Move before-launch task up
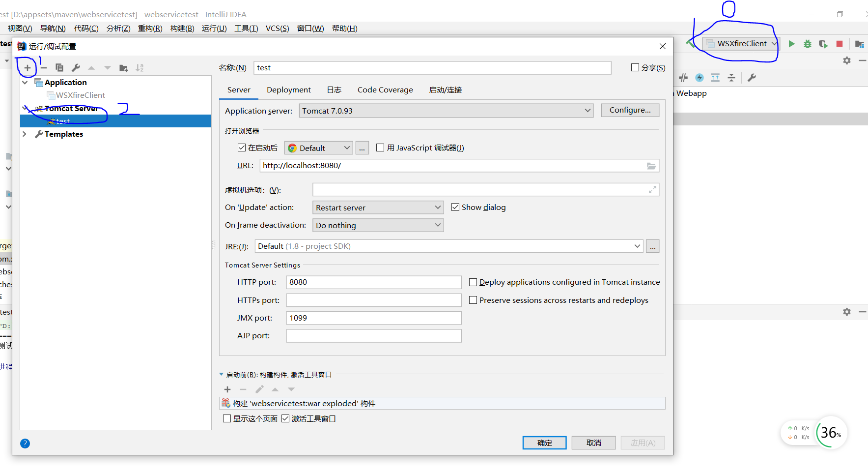Viewport: 868px width, 474px height. pyautogui.click(x=275, y=389)
